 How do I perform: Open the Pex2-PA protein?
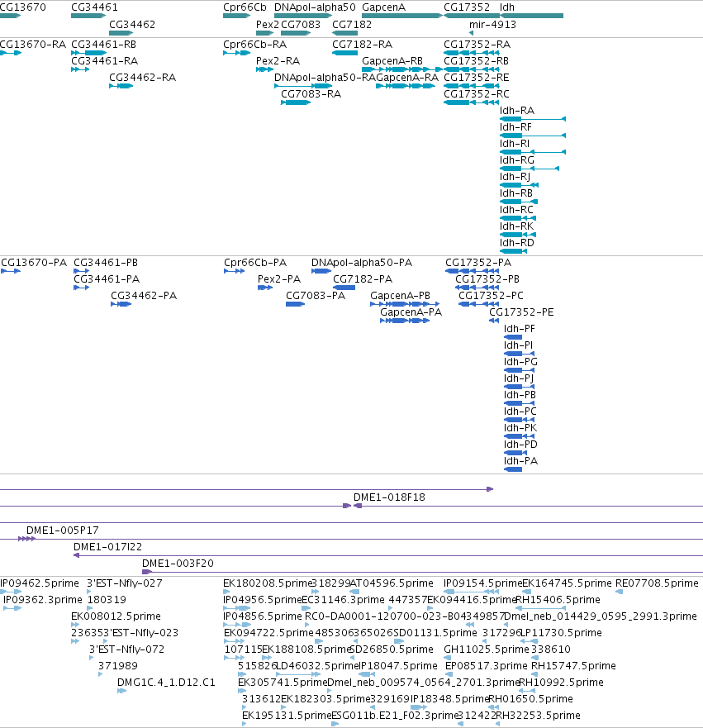(279, 279)
